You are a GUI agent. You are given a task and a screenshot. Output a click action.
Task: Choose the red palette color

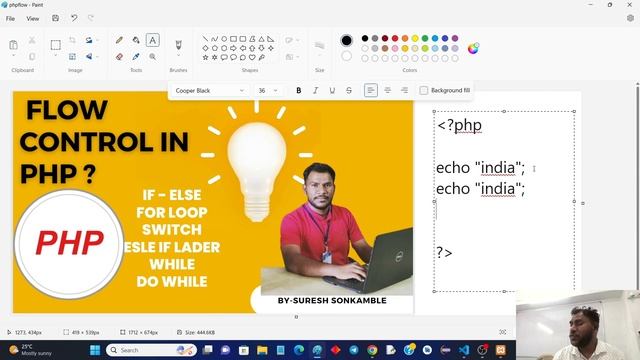pos(395,38)
